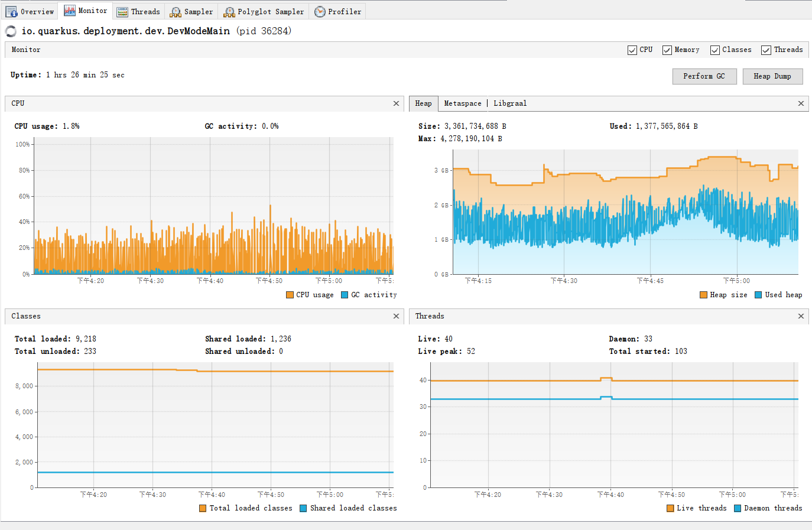The image size is (812, 530).
Task: Open the Libgraal memory tab
Action: pyautogui.click(x=510, y=103)
